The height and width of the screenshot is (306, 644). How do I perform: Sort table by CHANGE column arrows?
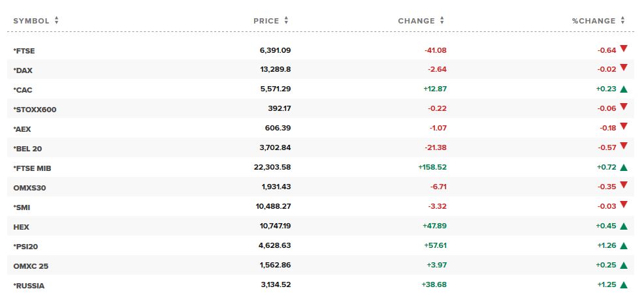point(442,20)
